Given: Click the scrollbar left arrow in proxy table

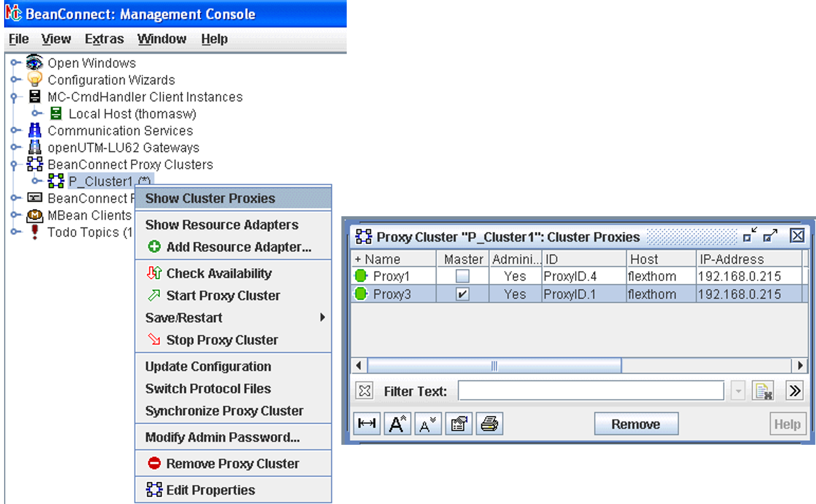Looking at the screenshot, I should coord(359,365).
